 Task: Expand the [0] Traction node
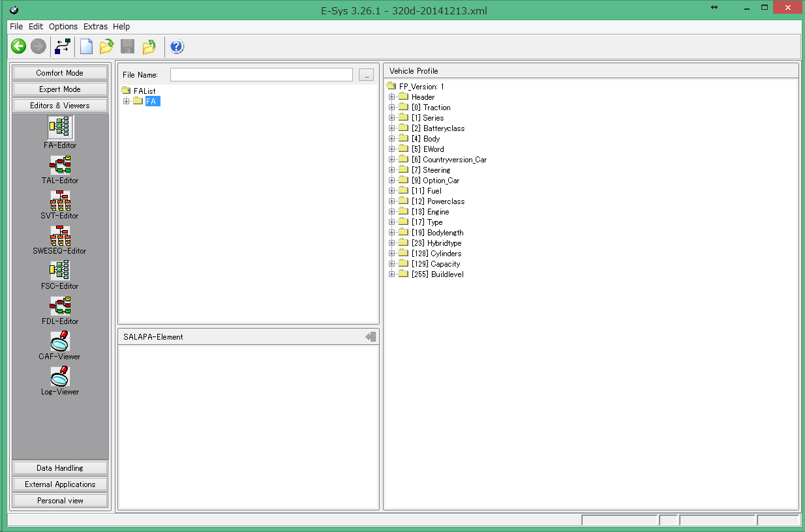click(392, 107)
